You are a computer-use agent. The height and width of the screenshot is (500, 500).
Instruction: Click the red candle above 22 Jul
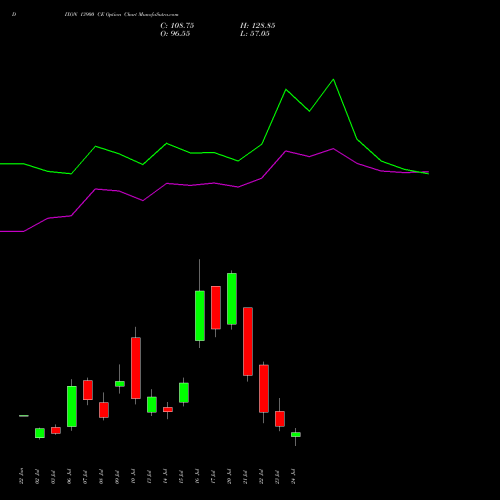tap(264, 389)
